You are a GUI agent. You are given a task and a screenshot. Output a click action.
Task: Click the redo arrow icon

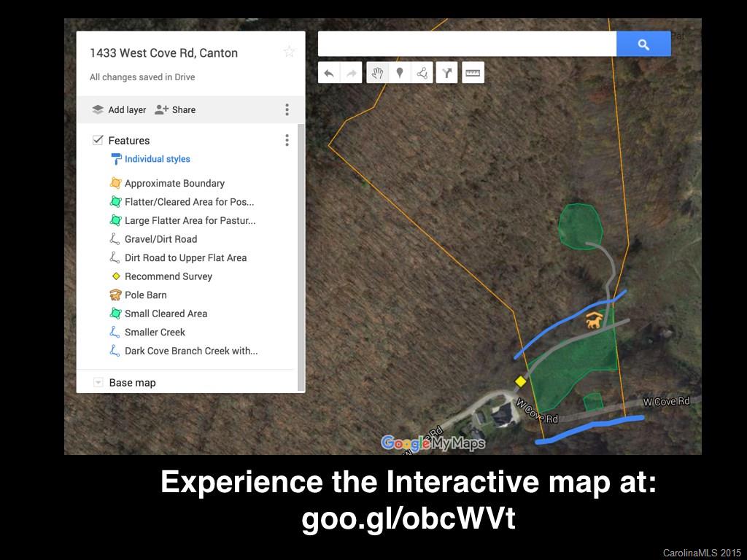(352, 73)
